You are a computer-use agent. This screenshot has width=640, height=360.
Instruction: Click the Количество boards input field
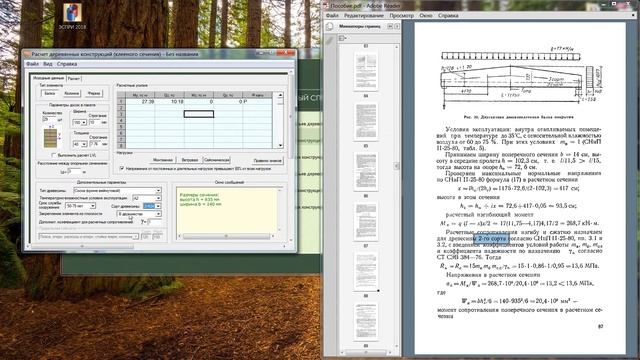(49, 119)
